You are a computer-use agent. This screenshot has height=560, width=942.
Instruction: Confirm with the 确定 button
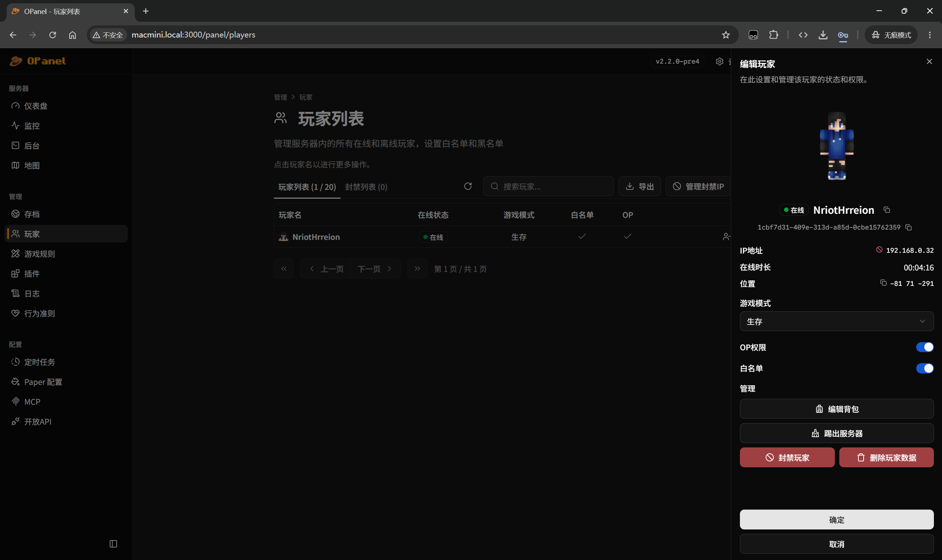point(837,520)
